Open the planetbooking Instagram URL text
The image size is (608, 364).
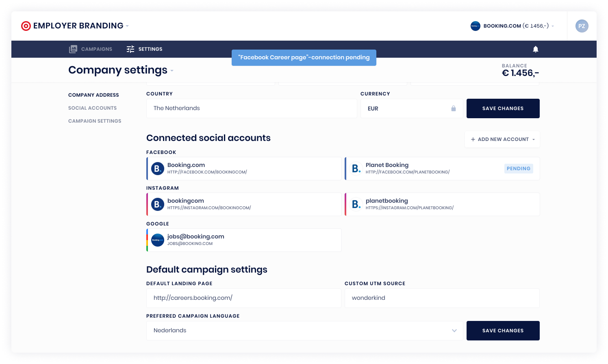click(410, 208)
